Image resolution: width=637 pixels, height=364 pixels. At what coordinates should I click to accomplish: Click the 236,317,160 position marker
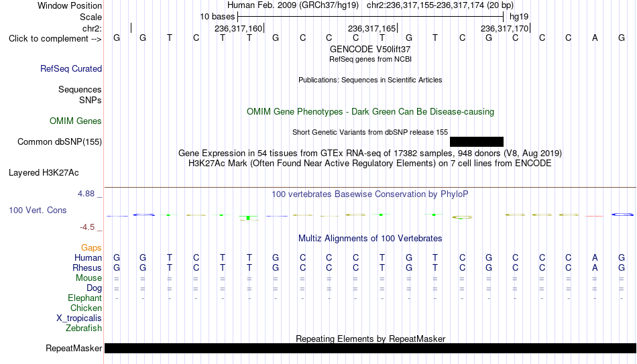[x=239, y=28]
